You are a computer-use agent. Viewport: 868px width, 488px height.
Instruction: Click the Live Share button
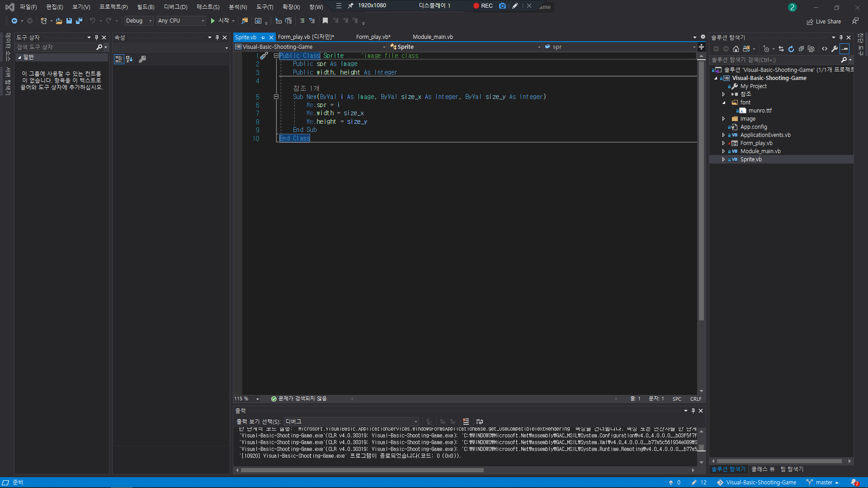(x=824, y=21)
